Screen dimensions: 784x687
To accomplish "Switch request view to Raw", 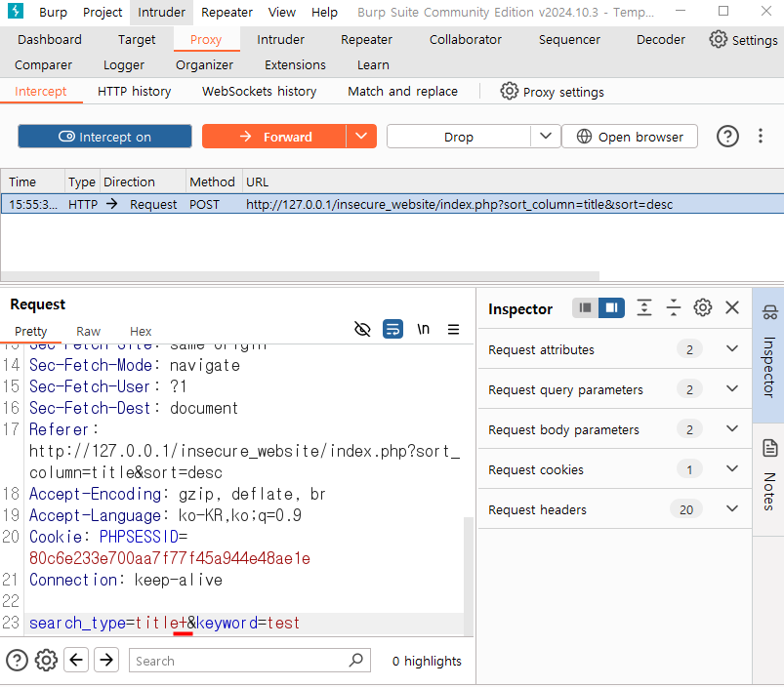I will (88, 331).
